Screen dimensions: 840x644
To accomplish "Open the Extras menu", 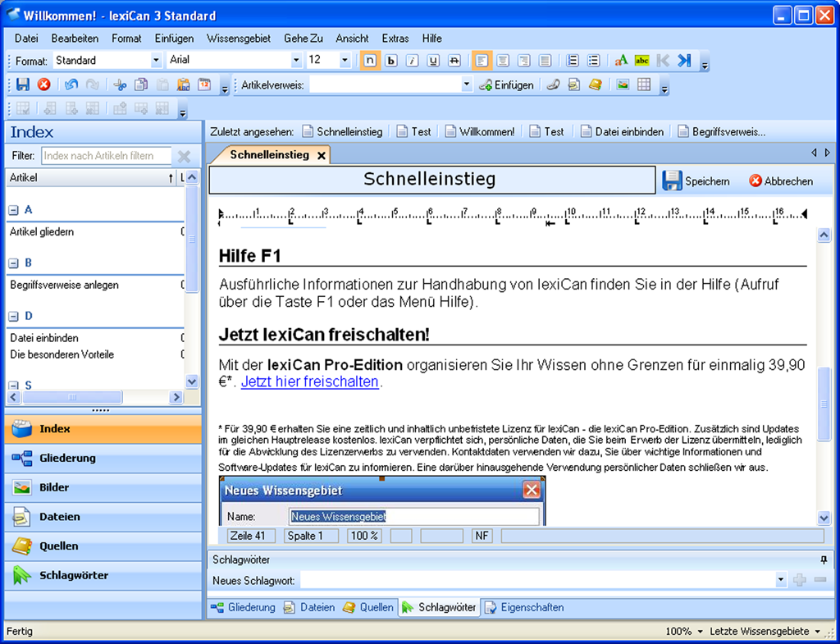I will click(x=395, y=39).
